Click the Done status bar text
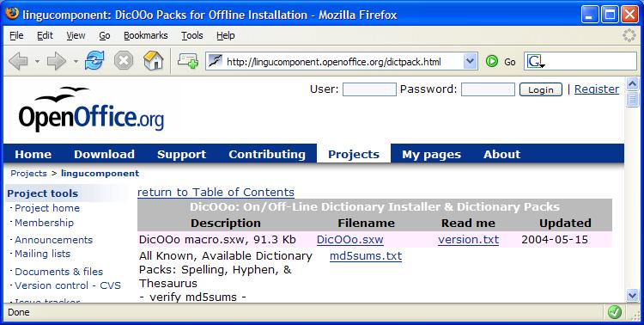 tap(19, 312)
